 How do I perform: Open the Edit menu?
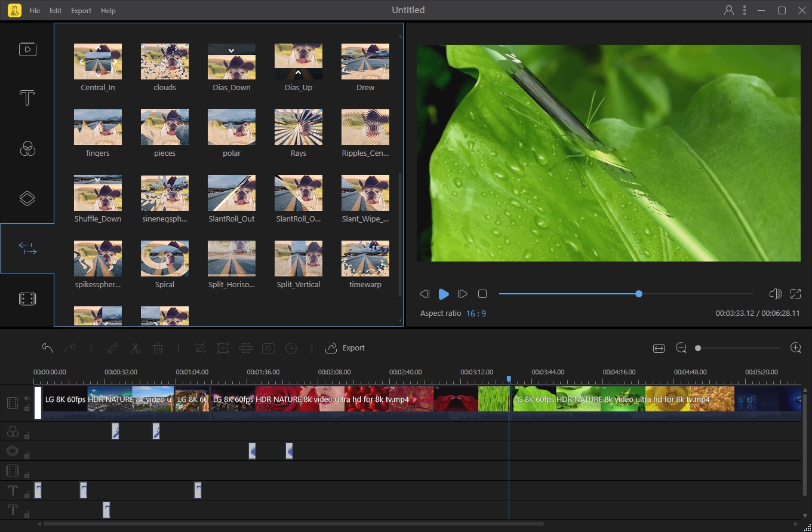[56, 11]
